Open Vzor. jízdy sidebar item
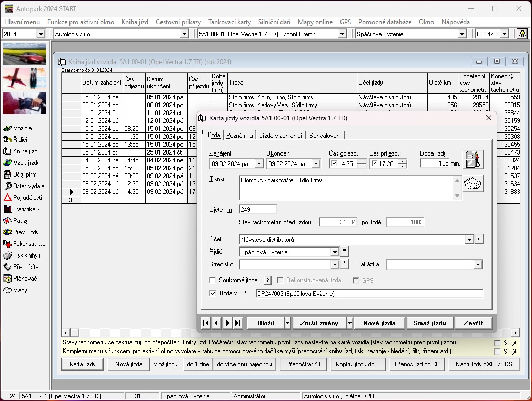 click(22, 163)
